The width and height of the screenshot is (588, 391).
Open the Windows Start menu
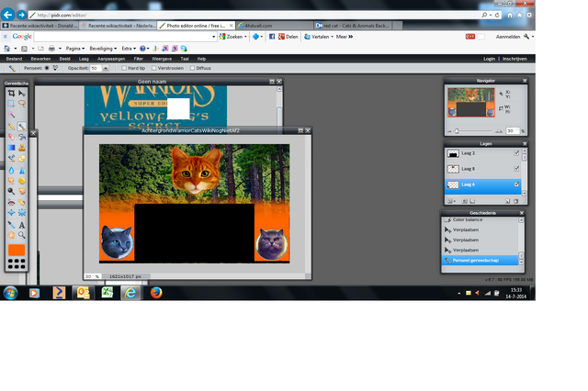(10, 293)
